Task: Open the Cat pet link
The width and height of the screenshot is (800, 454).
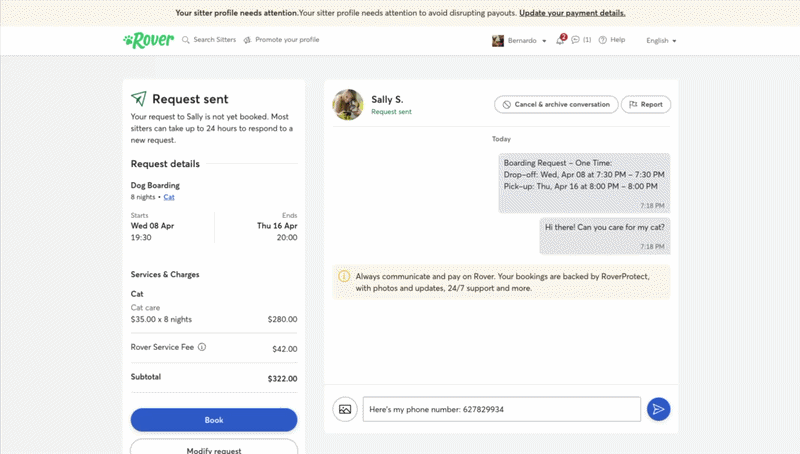Action: [x=169, y=197]
